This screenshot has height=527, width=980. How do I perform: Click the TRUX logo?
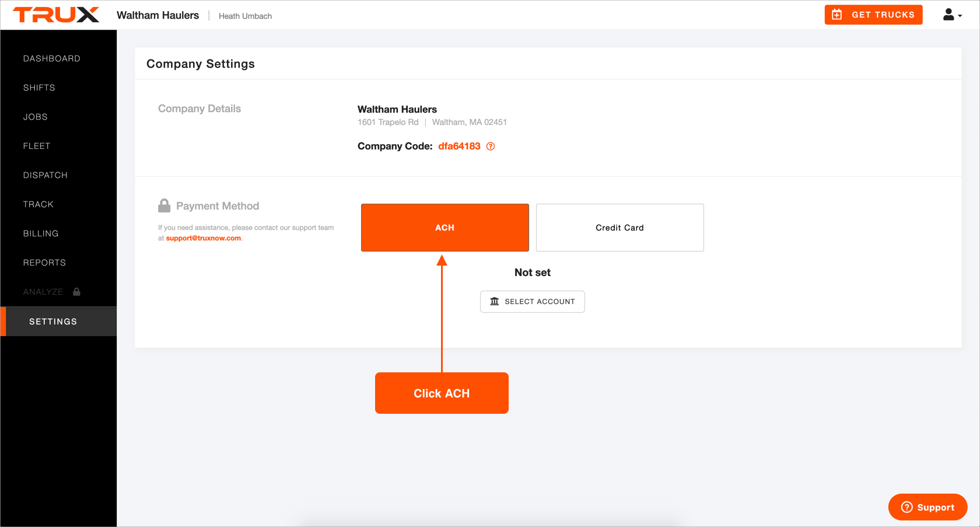(x=56, y=15)
